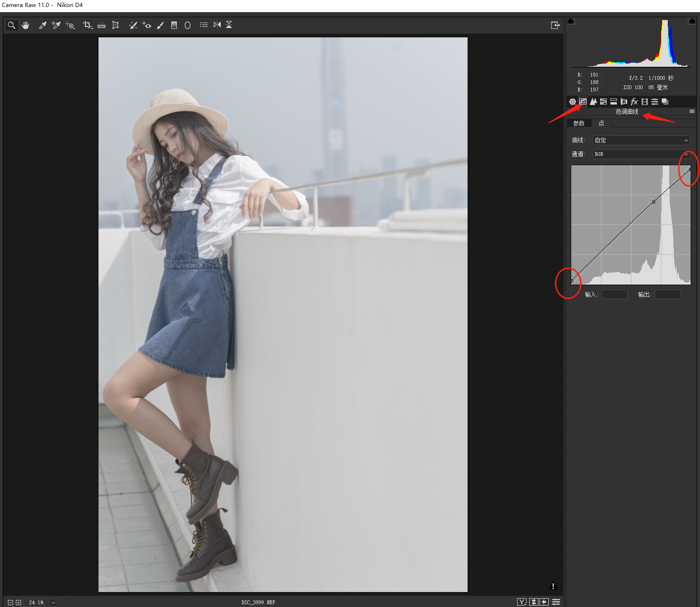700x607 pixels.
Task: Switch to the 参数 curve tab
Action: click(x=579, y=123)
